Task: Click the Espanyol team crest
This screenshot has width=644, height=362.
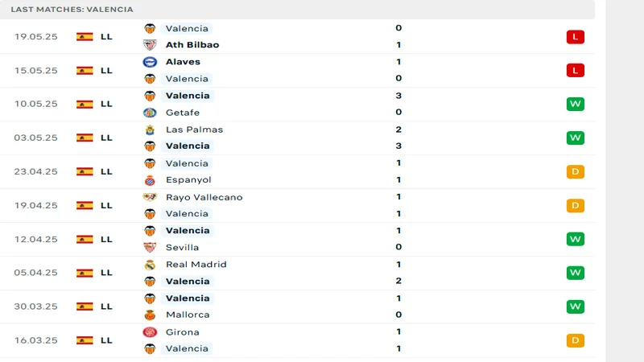Action: 150,180
